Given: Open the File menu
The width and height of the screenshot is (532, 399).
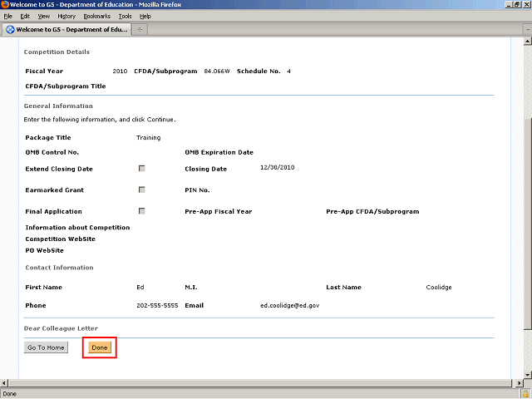Looking at the screenshot, I should pos(7,16).
